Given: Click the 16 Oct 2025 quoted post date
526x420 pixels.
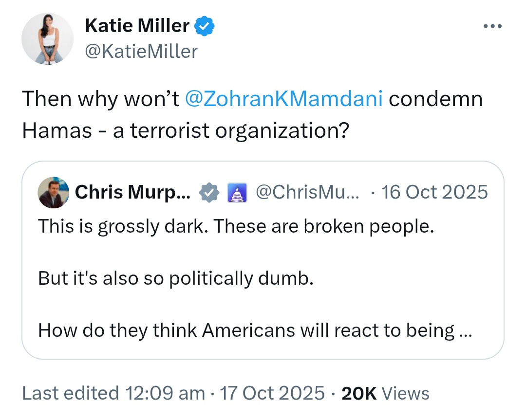Looking at the screenshot, I should (434, 192).
